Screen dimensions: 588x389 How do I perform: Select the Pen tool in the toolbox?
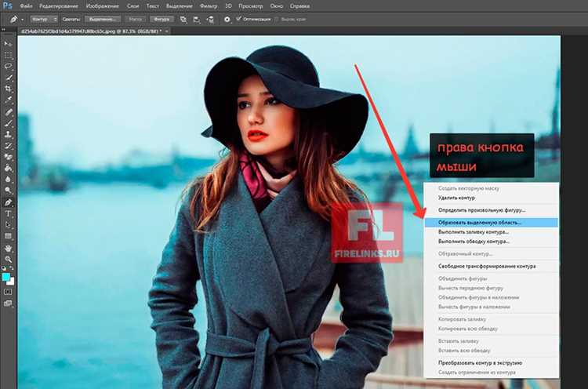tap(8, 202)
